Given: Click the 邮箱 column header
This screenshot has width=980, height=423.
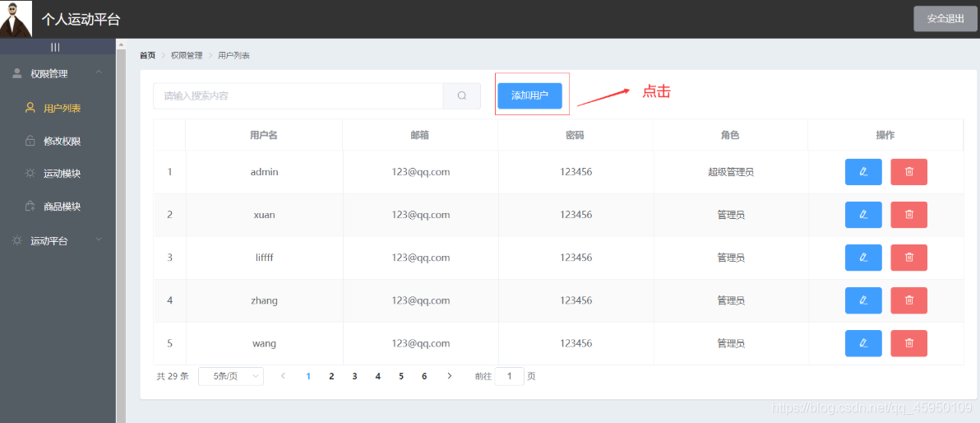Looking at the screenshot, I should [x=420, y=135].
